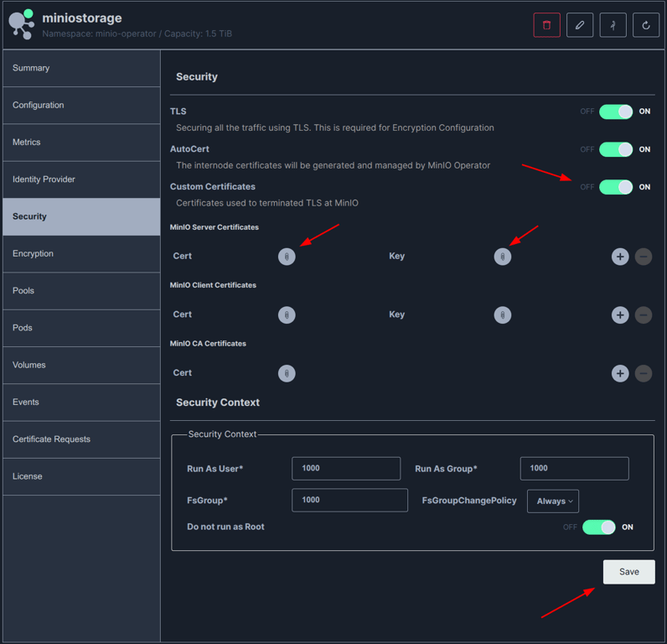The width and height of the screenshot is (667, 644).
Task: Open the Events tab
Action: point(81,402)
